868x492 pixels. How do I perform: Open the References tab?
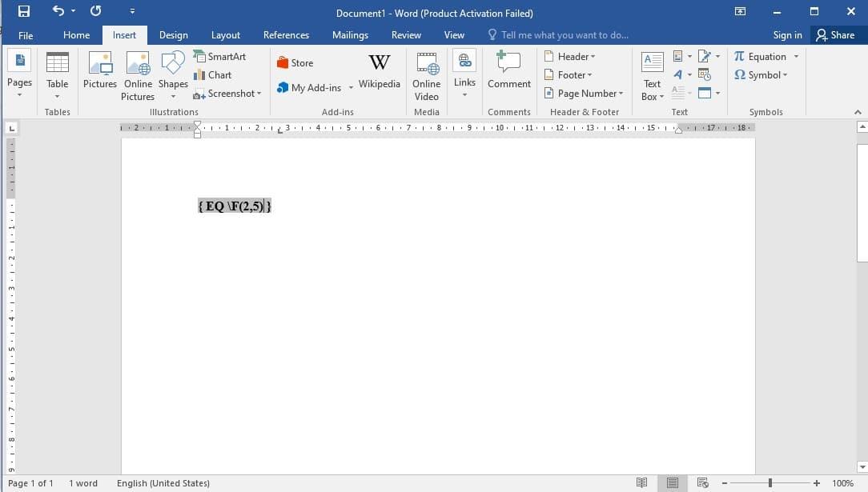pos(286,34)
